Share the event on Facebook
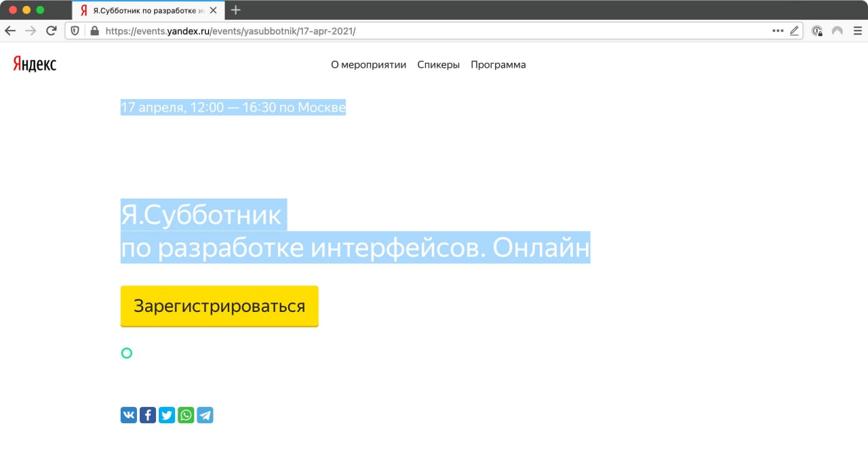The image size is (868, 474). coord(148,415)
